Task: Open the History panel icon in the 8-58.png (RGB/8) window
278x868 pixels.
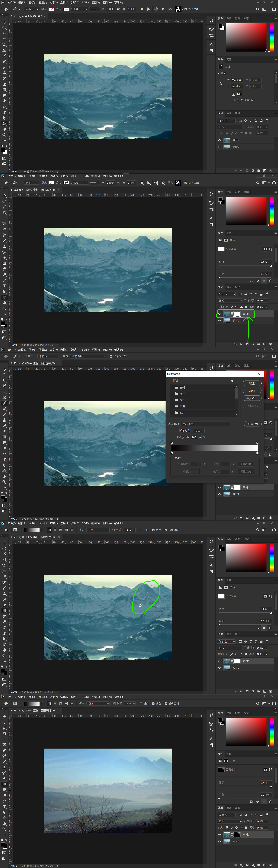Action: coord(212,21)
